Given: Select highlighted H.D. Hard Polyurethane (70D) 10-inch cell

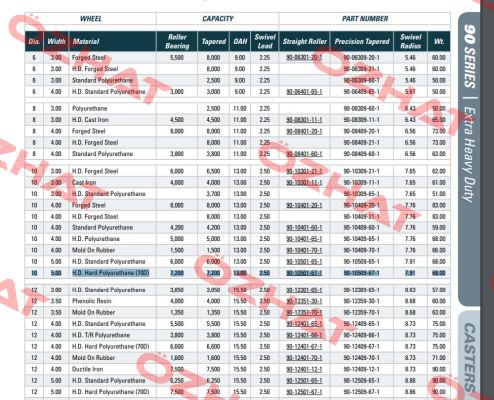Looking at the screenshot, I should [111, 273].
